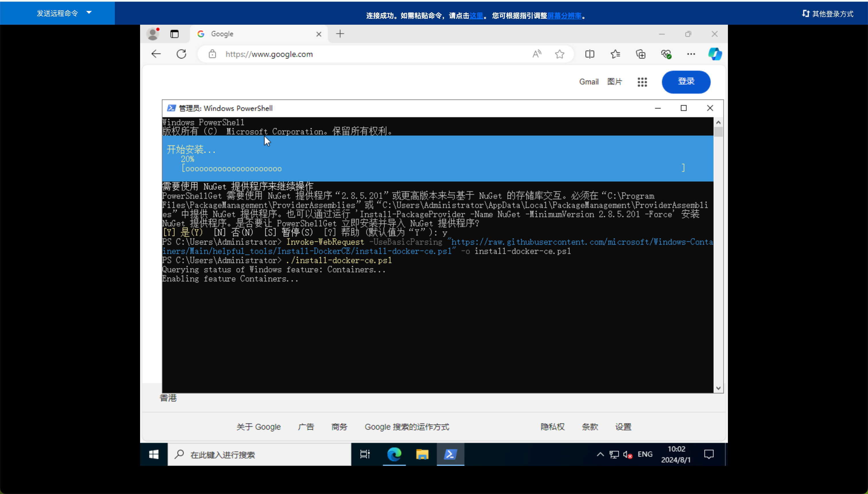Screen dimensions: 868x494
Task: Click the PowerShell vertical scrollbar thumb
Action: pyautogui.click(x=718, y=132)
